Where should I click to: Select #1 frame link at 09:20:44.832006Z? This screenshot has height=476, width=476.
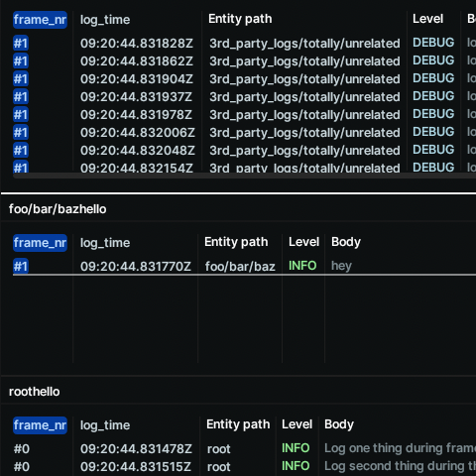[x=21, y=133]
